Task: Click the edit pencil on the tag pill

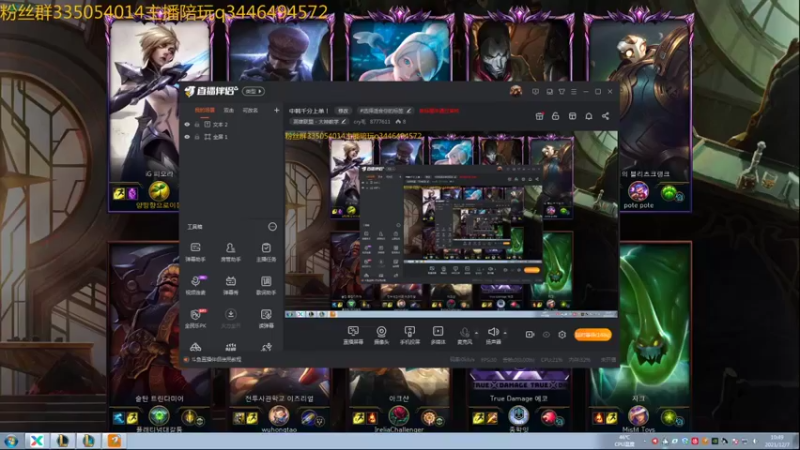Action: point(409,111)
